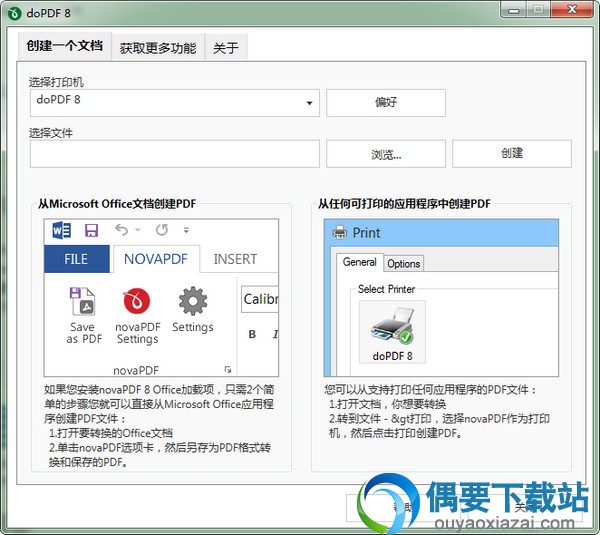Click the Calibri font box
600x535 pixels.
(x=260, y=299)
